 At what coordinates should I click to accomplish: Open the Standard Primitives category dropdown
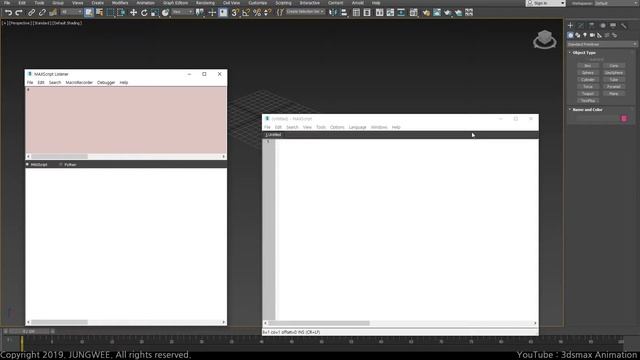602,44
